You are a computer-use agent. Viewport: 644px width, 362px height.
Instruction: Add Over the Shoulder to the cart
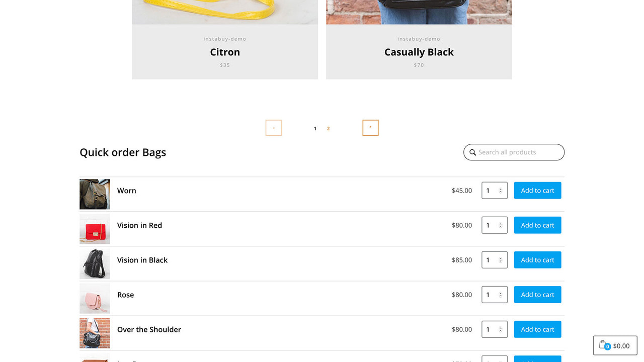[x=537, y=329]
